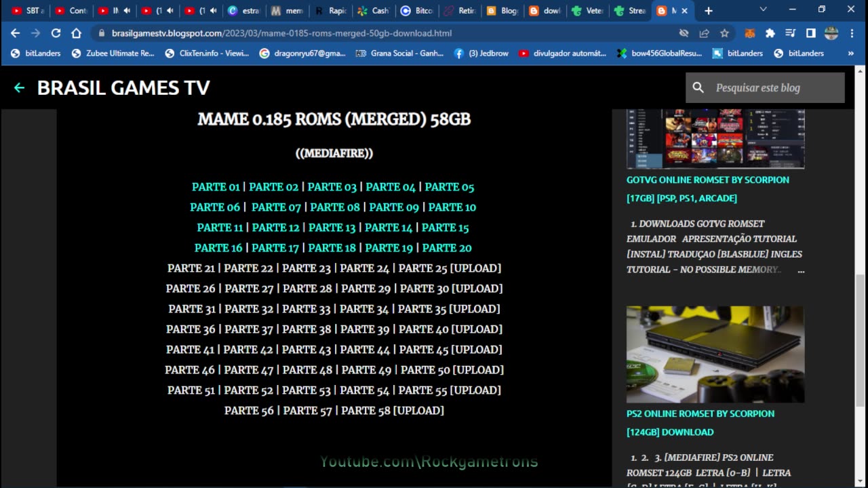
Task: Open the PARTE 16 download link
Action: click(218, 248)
